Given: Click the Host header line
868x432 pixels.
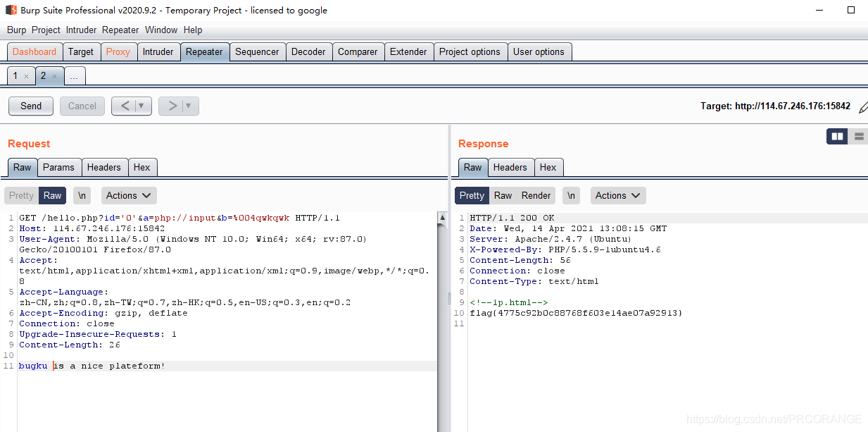Looking at the screenshot, I should pyautogui.click(x=92, y=228).
